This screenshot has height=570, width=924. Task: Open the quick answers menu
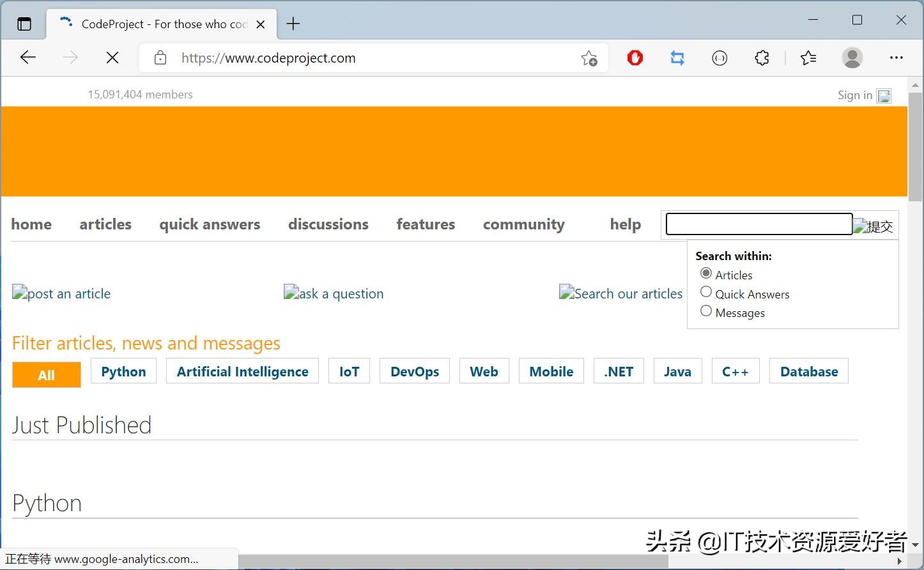click(x=210, y=224)
